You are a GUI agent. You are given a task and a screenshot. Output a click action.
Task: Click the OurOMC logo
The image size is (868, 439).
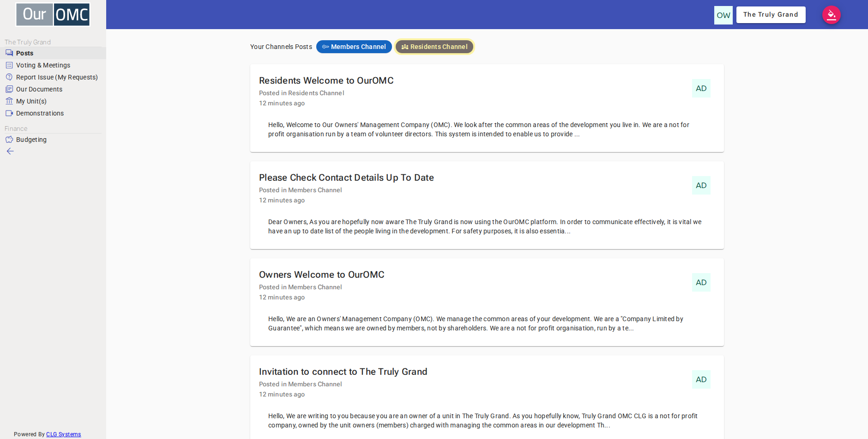(x=53, y=14)
